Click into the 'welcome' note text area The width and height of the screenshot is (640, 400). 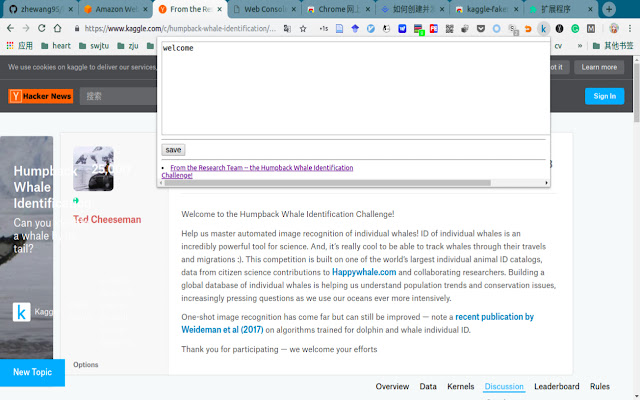point(355,88)
